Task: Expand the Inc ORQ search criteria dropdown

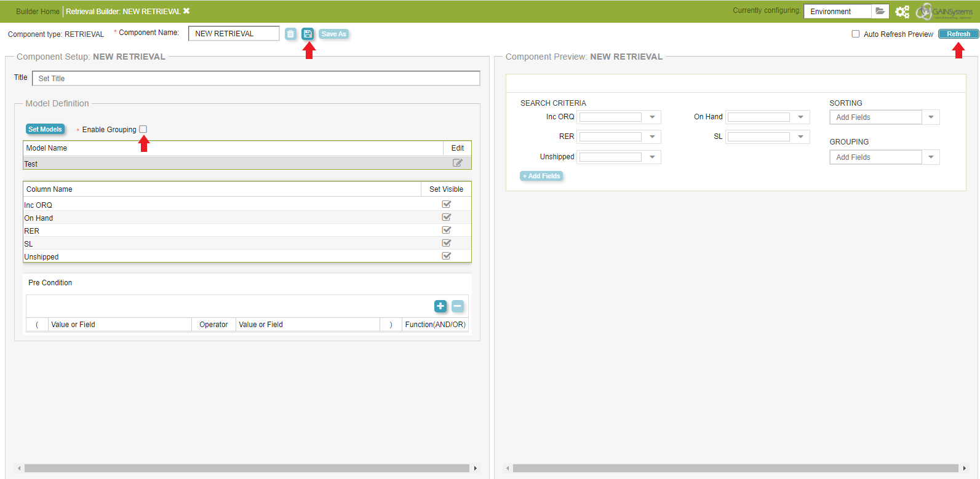Action: click(652, 117)
